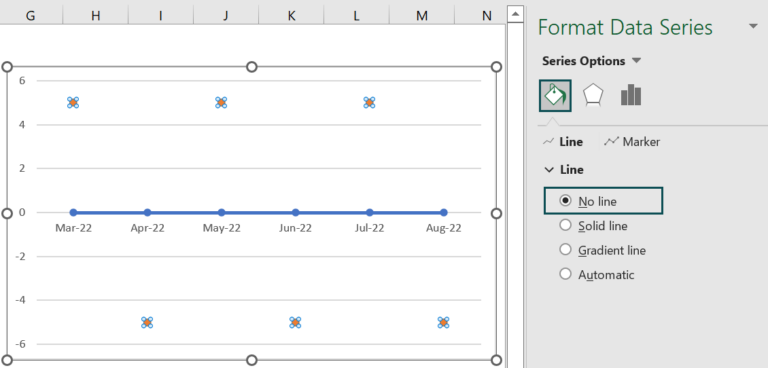The width and height of the screenshot is (768, 368).
Task: Click the Jul-22 axis label
Action: [369, 228]
